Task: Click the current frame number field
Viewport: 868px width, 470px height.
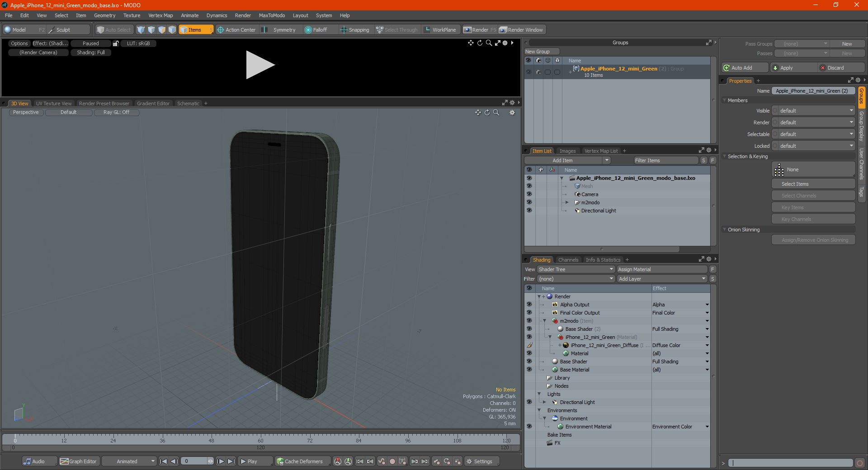Action: (x=194, y=461)
